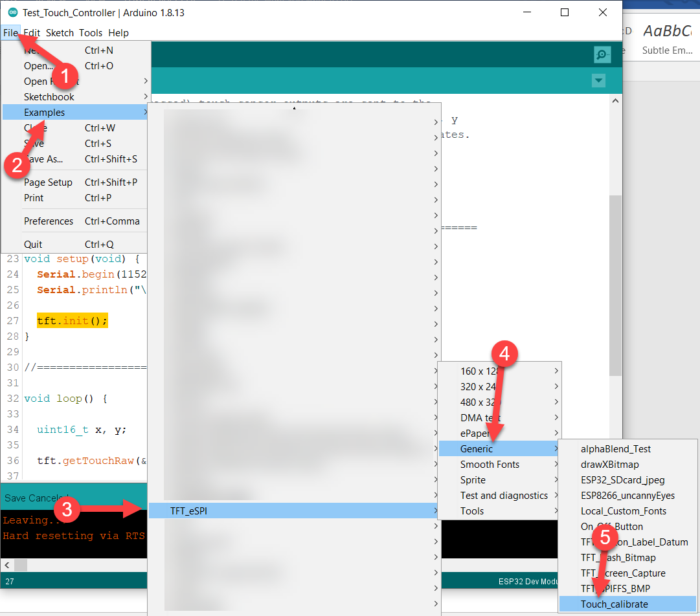Open the TFT_Screen_Capture example
The width and height of the screenshot is (700, 616).
627,573
